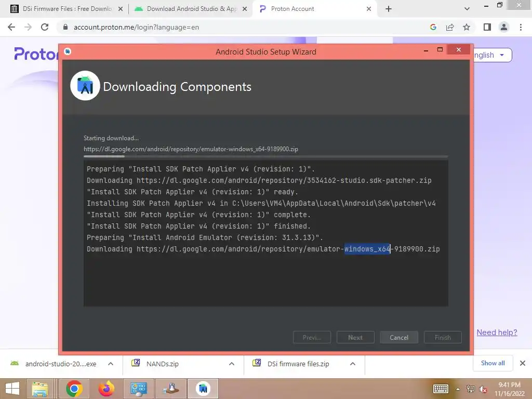
Task: Click the emulator zip download URL text
Action: (x=191, y=149)
